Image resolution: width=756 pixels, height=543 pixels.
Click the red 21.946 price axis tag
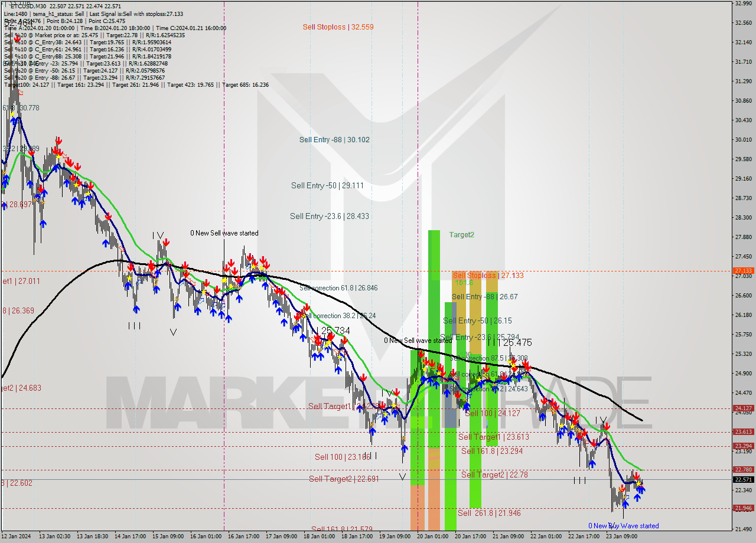(744, 508)
